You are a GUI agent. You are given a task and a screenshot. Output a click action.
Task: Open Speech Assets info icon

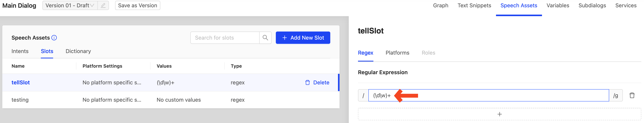click(x=54, y=38)
